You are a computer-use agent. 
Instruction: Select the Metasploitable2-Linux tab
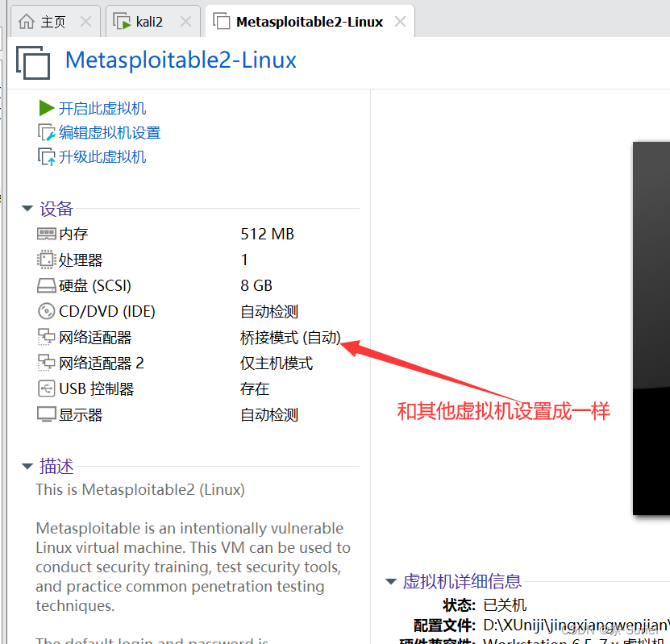(310, 22)
